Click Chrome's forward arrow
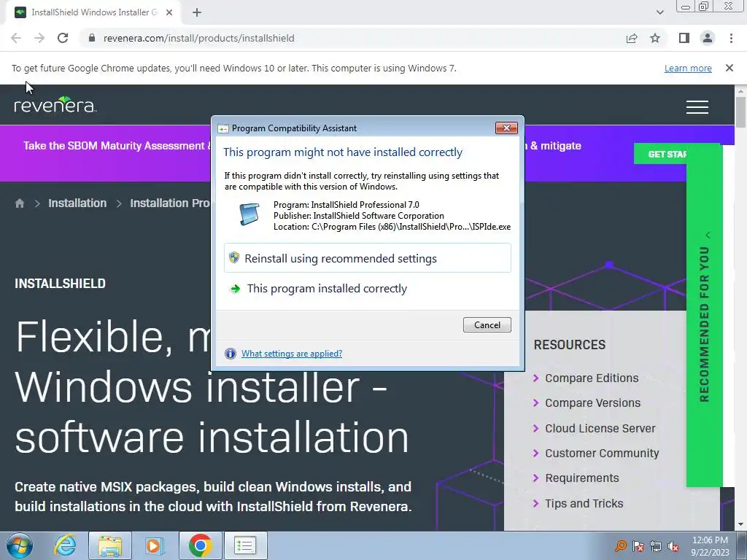The height and width of the screenshot is (560, 747). (x=39, y=38)
